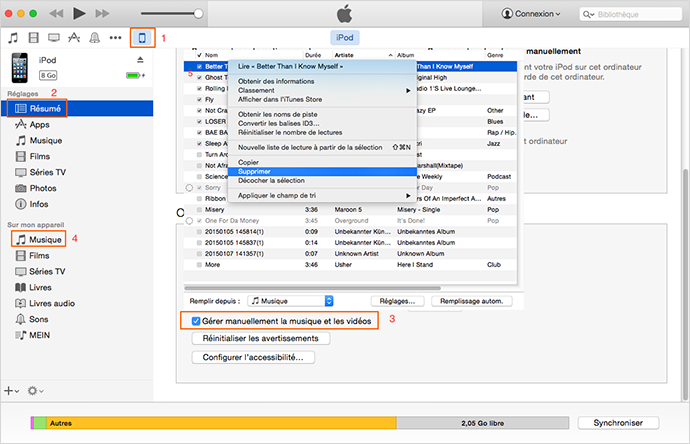Toggle the checkbox for the Misery track
The height and width of the screenshot is (444, 690).
click(x=199, y=210)
